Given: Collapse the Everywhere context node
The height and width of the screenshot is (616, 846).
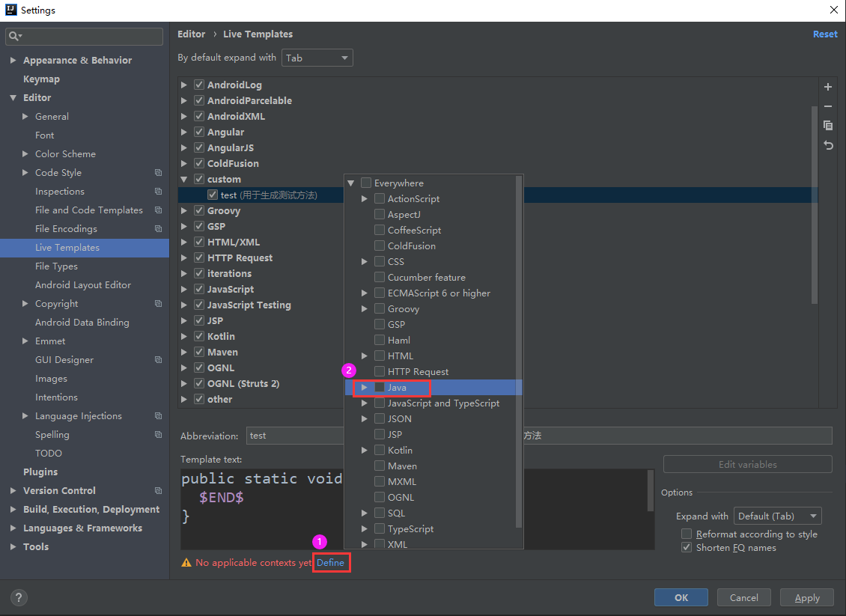Looking at the screenshot, I should (350, 183).
